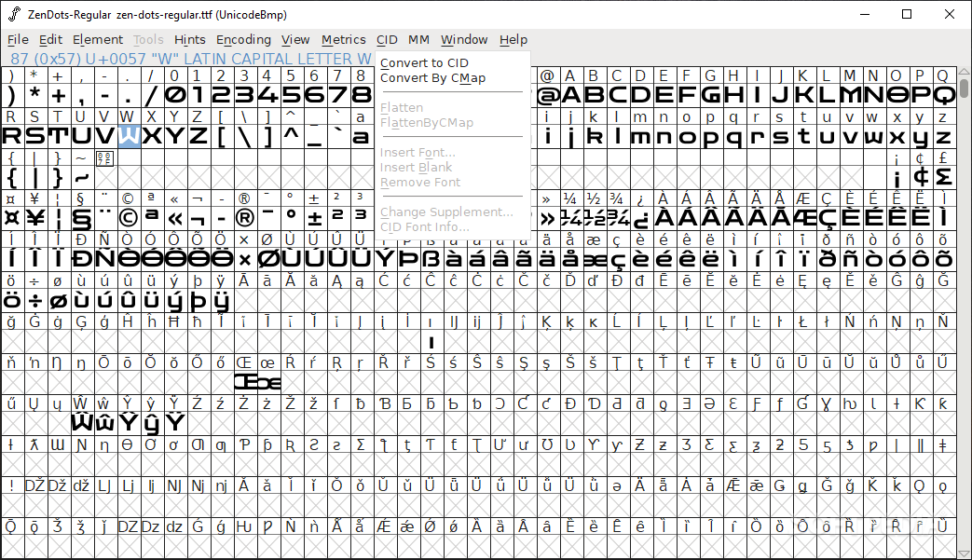Select the £ sterling glyph cell
The height and width of the screenshot is (560, 972).
(x=944, y=177)
